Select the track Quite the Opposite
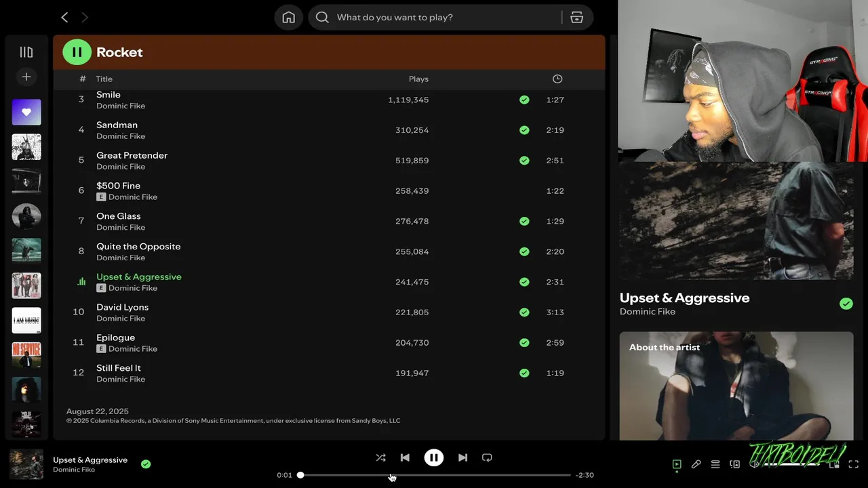This screenshot has width=868, height=488. (x=138, y=247)
